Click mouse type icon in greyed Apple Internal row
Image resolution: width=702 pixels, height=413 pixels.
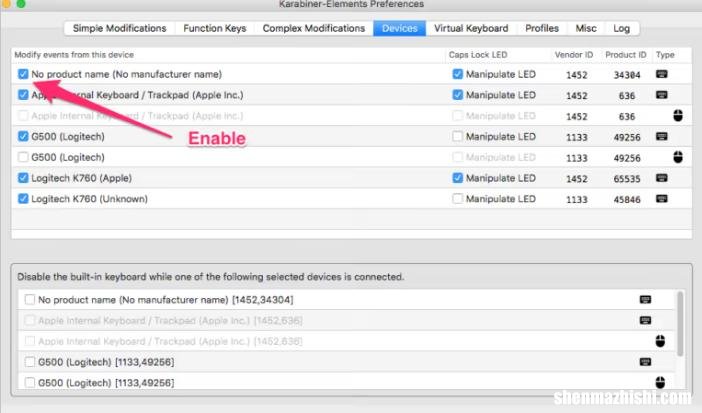(x=678, y=116)
